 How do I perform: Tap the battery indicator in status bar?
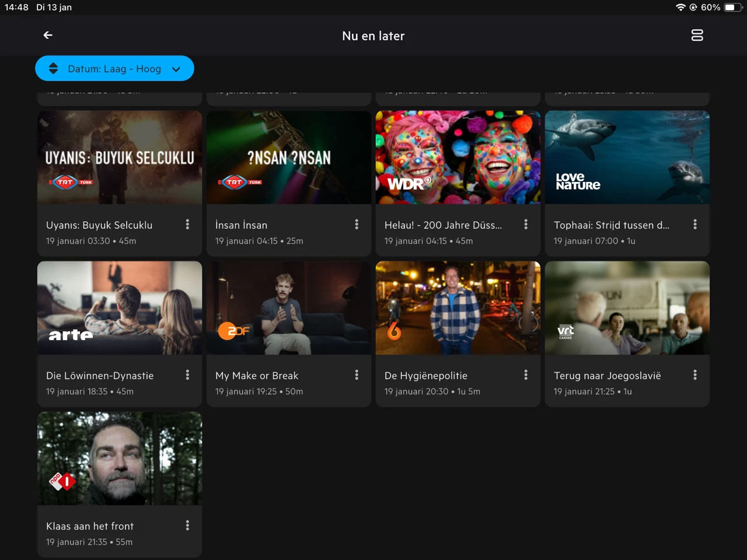tap(733, 7)
